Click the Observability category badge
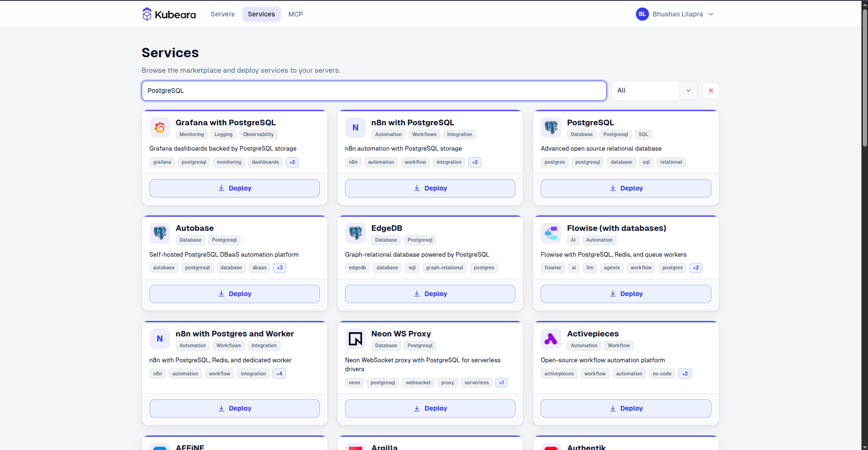The width and height of the screenshot is (868, 450). pyautogui.click(x=258, y=135)
